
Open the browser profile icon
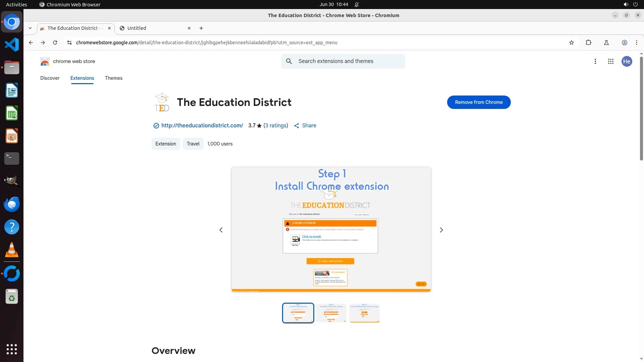pos(624,43)
